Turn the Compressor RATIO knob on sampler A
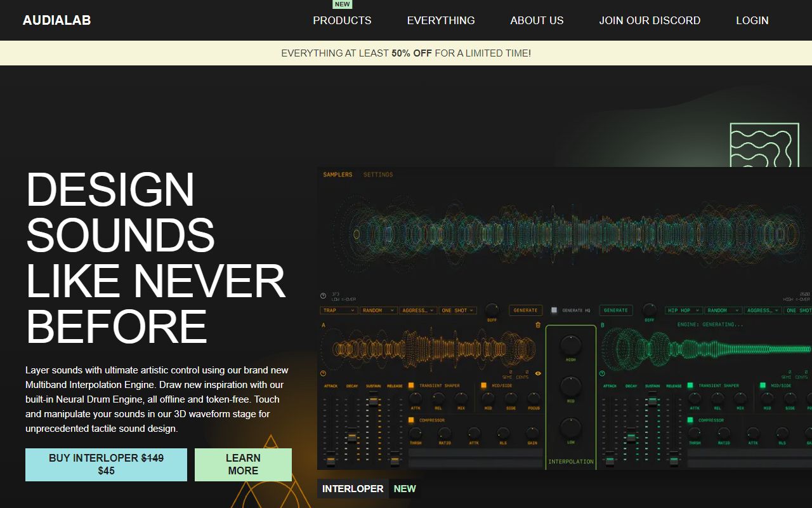The width and height of the screenshot is (812, 508). [x=444, y=434]
